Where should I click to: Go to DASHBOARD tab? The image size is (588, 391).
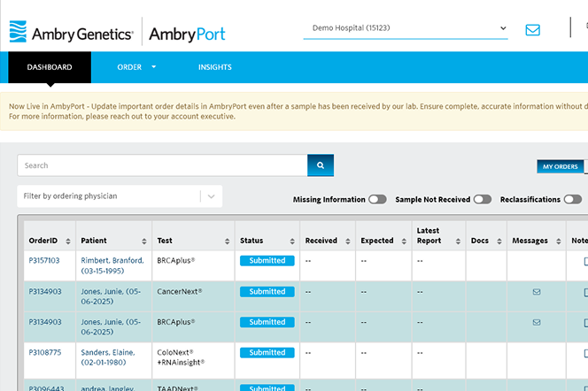click(50, 67)
